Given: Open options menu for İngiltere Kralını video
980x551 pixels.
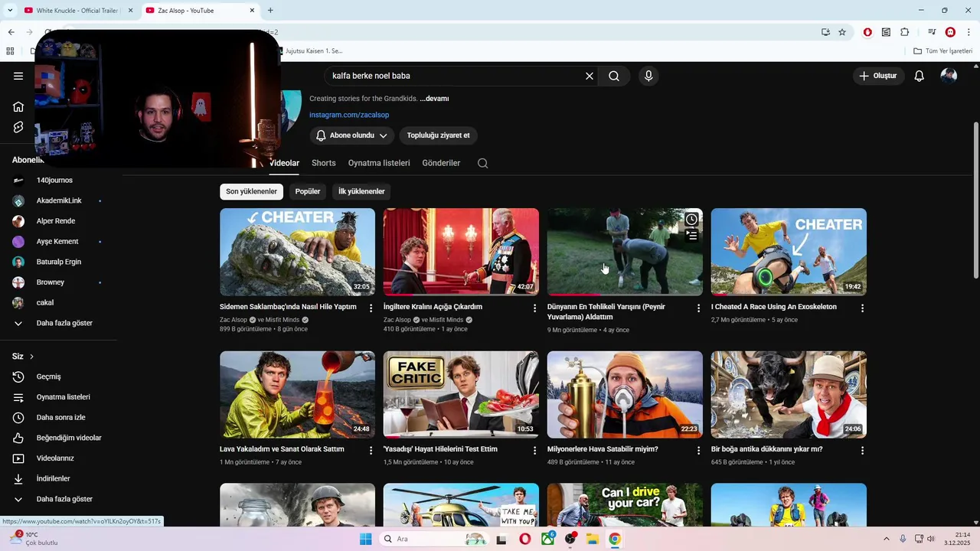Looking at the screenshot, I should pos(535,308).
